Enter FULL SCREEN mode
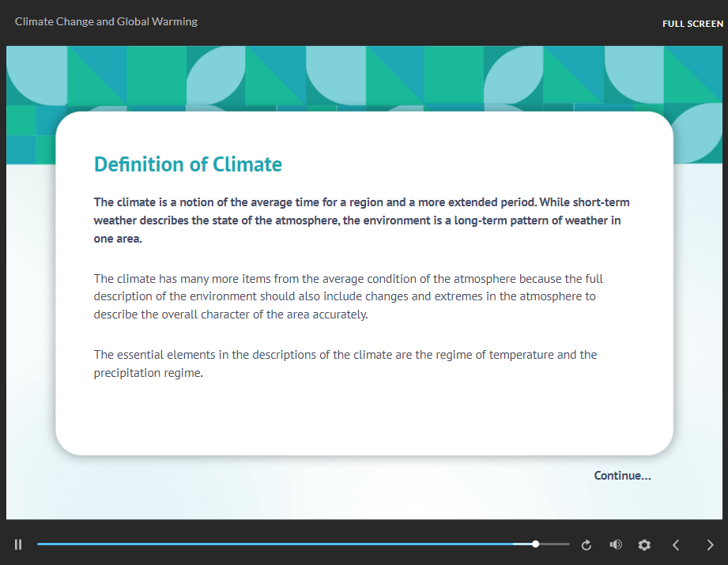The height and width of the screenshot is (565, 728). (x=692, y=24)
